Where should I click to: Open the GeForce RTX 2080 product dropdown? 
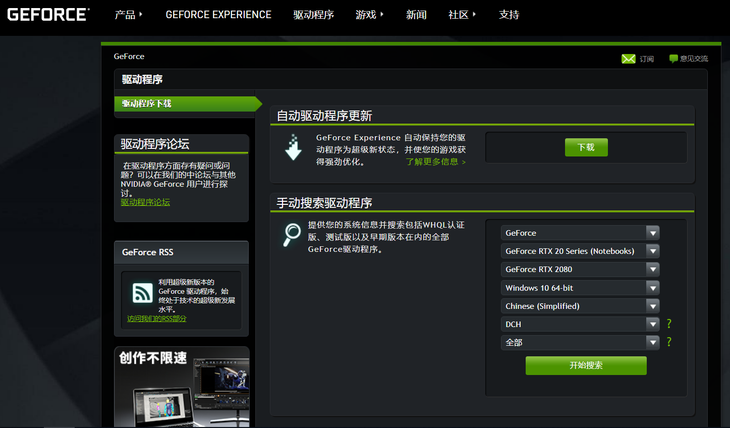tap(580, 269)
